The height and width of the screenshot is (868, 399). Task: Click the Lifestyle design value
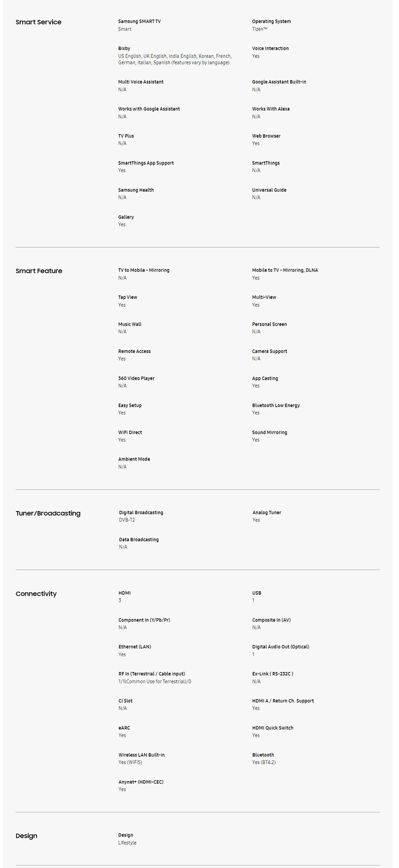tap(127, 843)
